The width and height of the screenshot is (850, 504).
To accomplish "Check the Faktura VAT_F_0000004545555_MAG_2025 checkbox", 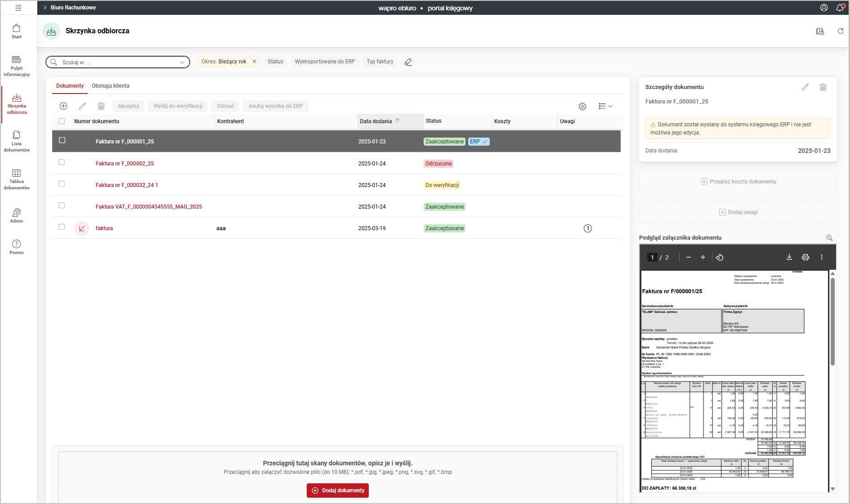I will tap(62, 205).
